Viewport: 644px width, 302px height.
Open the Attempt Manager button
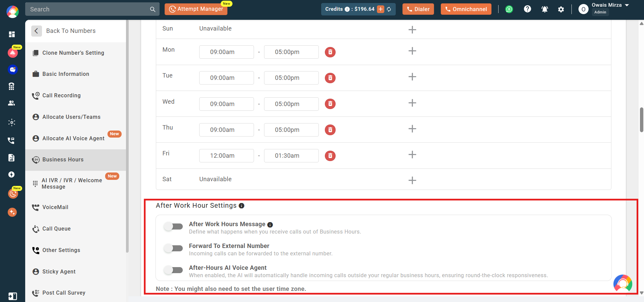point(196,9)
